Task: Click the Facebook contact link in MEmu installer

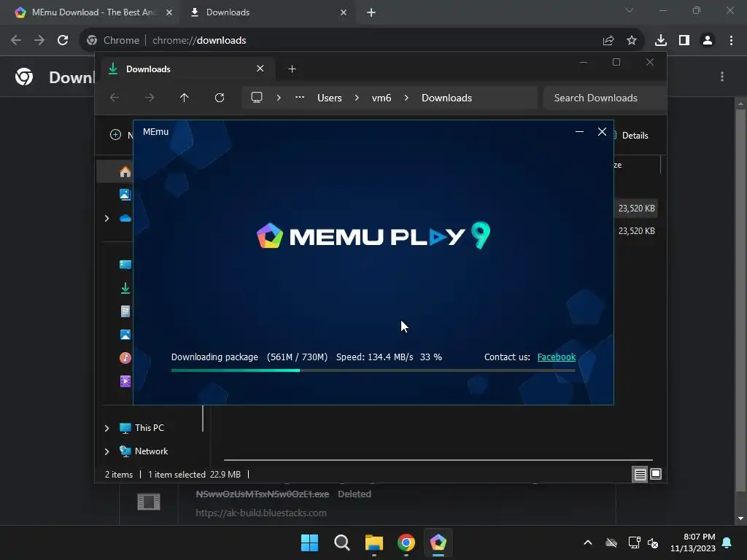Action: pyautogui.click(x=556, y=357)
